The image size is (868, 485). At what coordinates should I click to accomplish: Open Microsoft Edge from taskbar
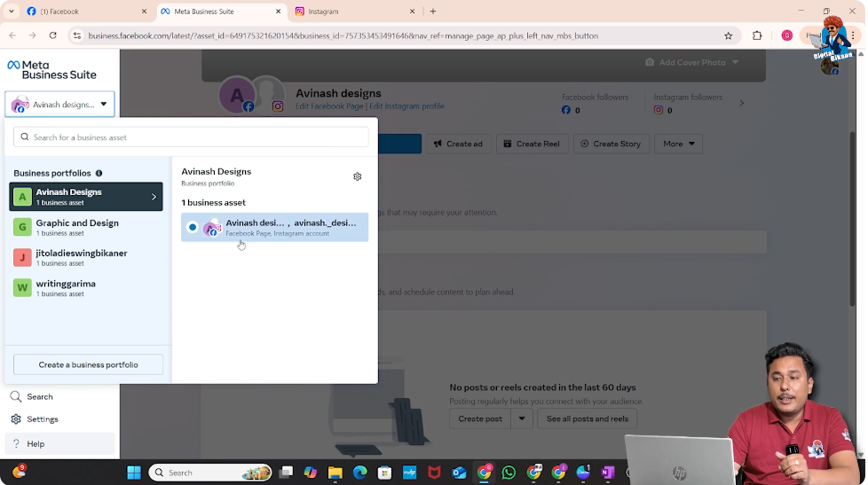point(359,473)
